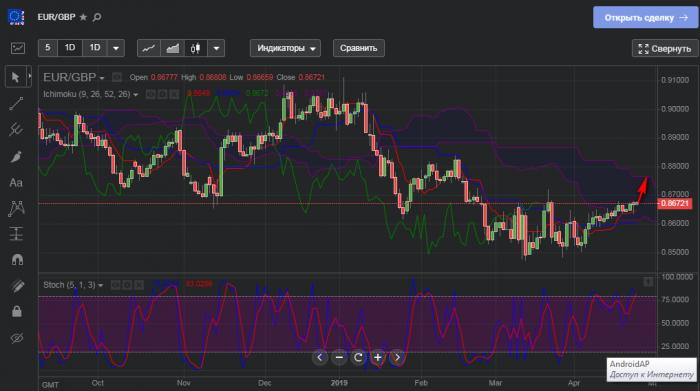Select the line chart type
Image resolution: width=700 pixels, height=391 pixels.
point(149,48)
